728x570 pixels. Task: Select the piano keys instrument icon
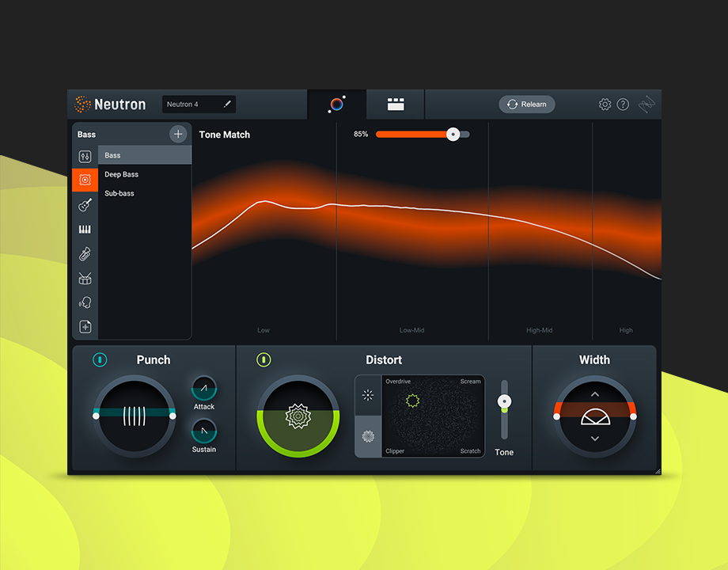point(85,230)
